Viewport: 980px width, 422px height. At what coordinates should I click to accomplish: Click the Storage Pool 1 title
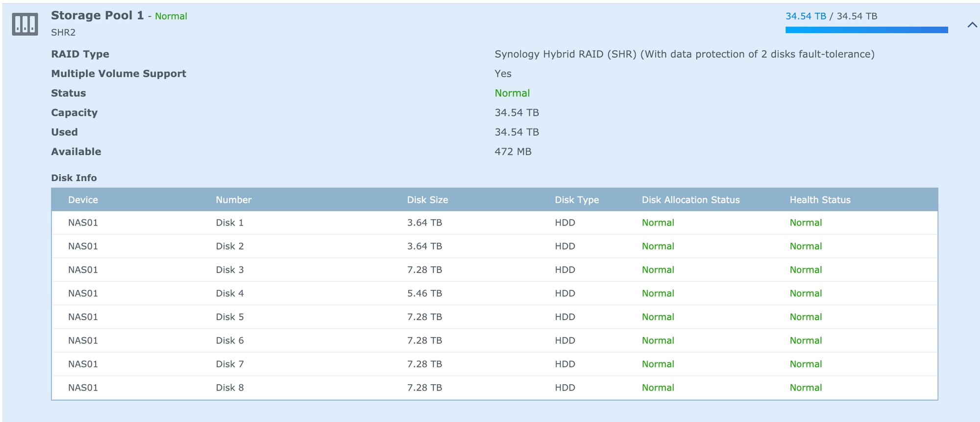click(x=98, y=16)
